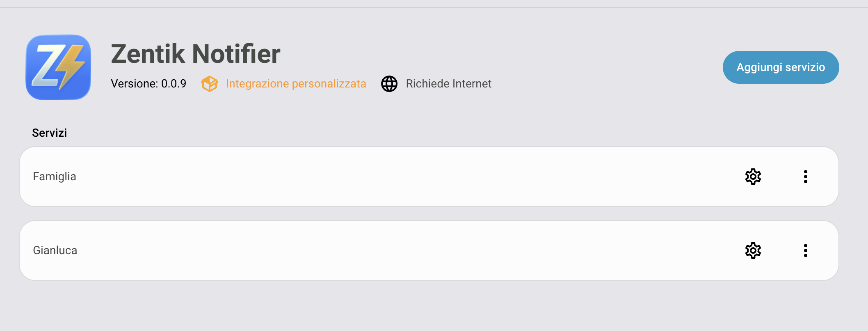Click the orange custom integration box icon
The width and height of the screenshot is (868, 331).
(x=210, y=84)
